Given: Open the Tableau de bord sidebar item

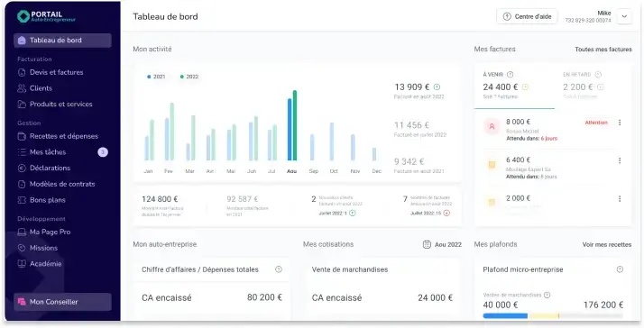Looking at the screenshot, I should click(62, 41).
